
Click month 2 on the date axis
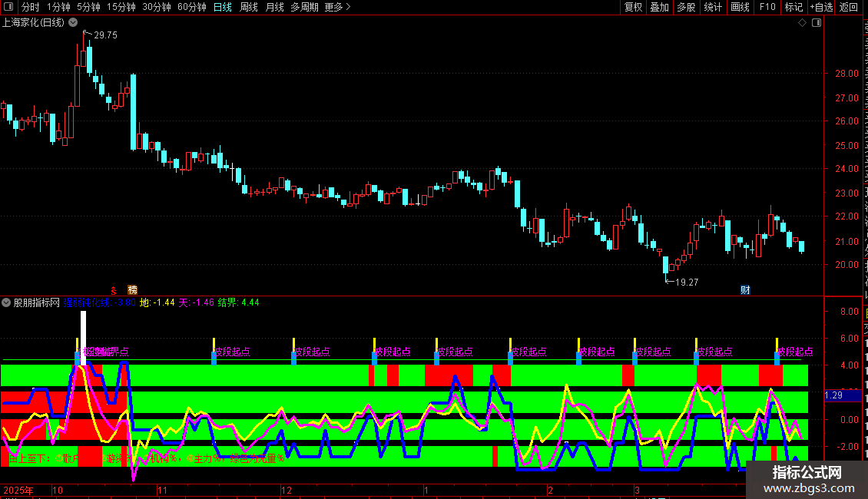point(550,490)
